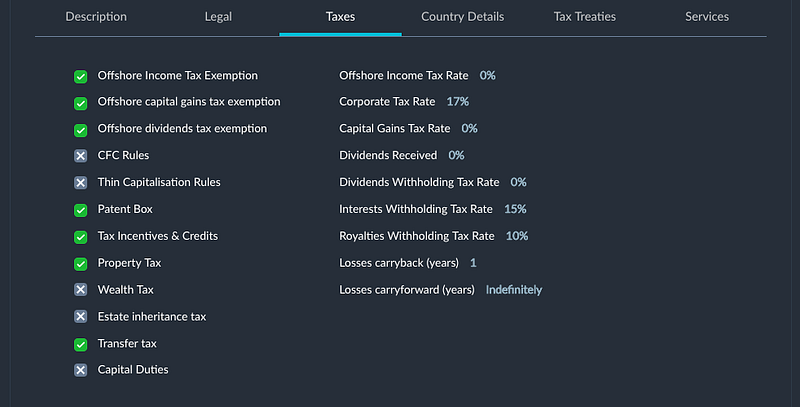Open the Country Details tab
This screenshot has height=407, width=800.
[462, 17]
